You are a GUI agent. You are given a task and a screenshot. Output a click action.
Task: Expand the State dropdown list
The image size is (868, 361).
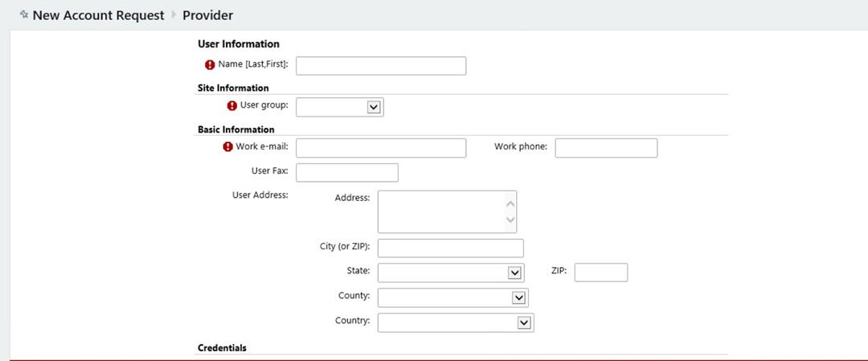514,273
